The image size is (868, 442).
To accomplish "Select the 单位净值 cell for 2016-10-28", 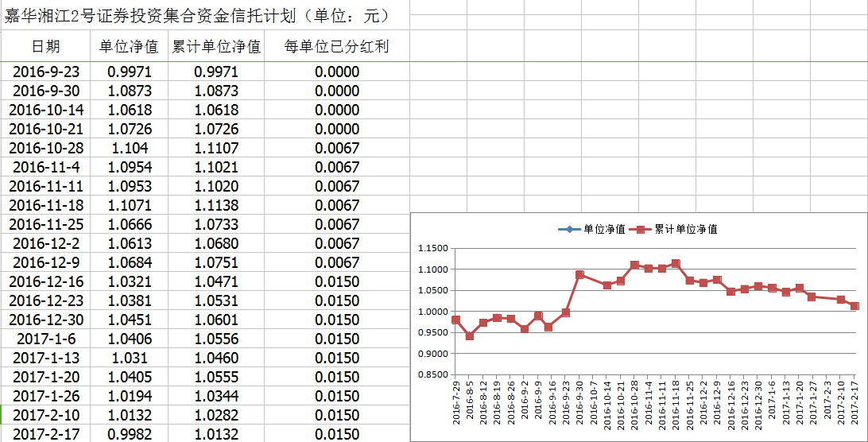I will coord(129,148).
